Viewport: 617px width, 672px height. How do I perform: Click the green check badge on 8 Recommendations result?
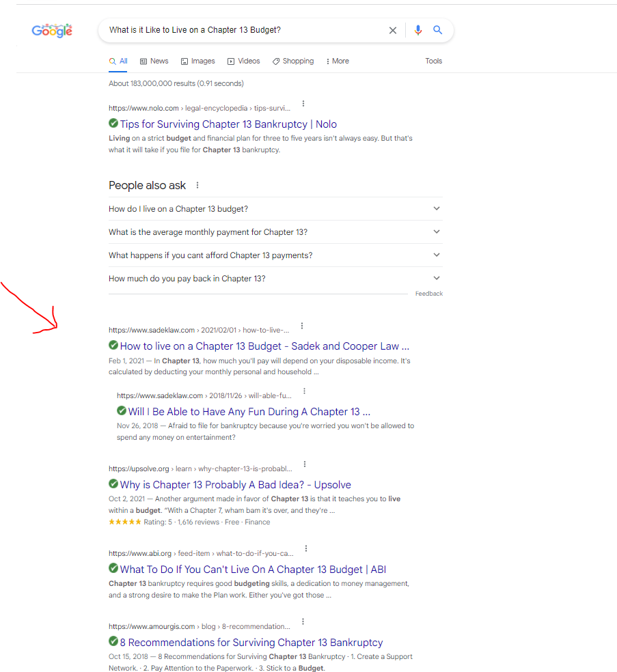tap(113, 641)
